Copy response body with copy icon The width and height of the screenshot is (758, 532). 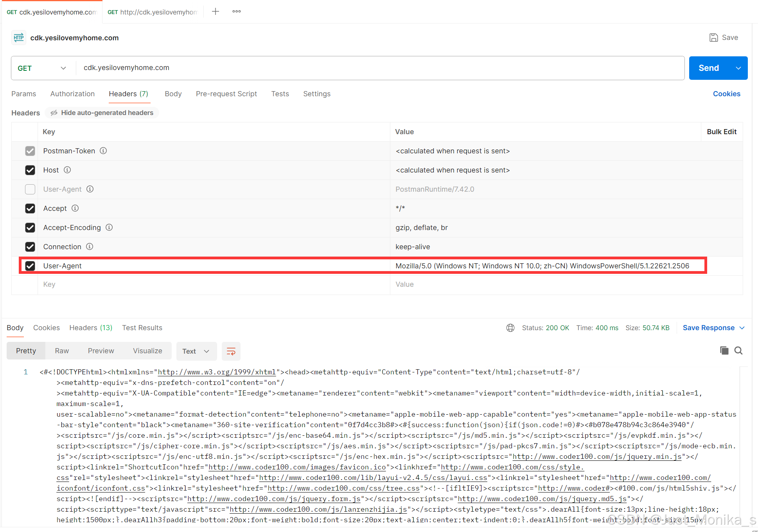click(x=724, y=350)
